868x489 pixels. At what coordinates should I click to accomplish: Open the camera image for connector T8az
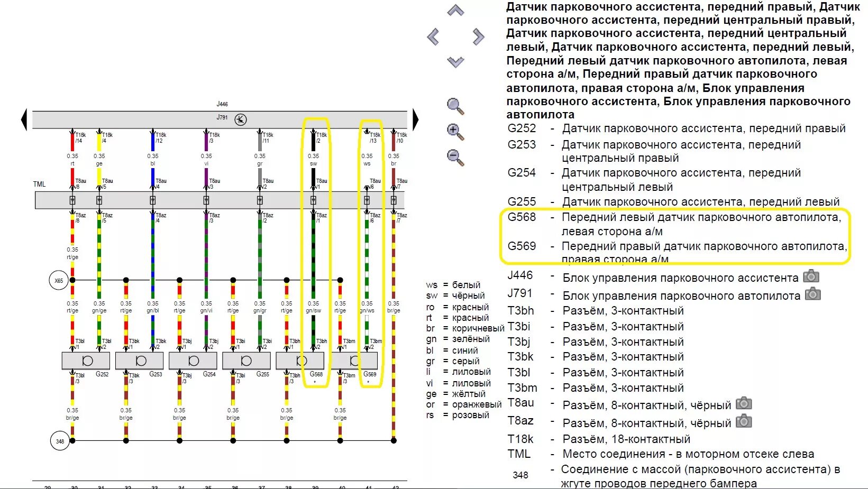744,421
